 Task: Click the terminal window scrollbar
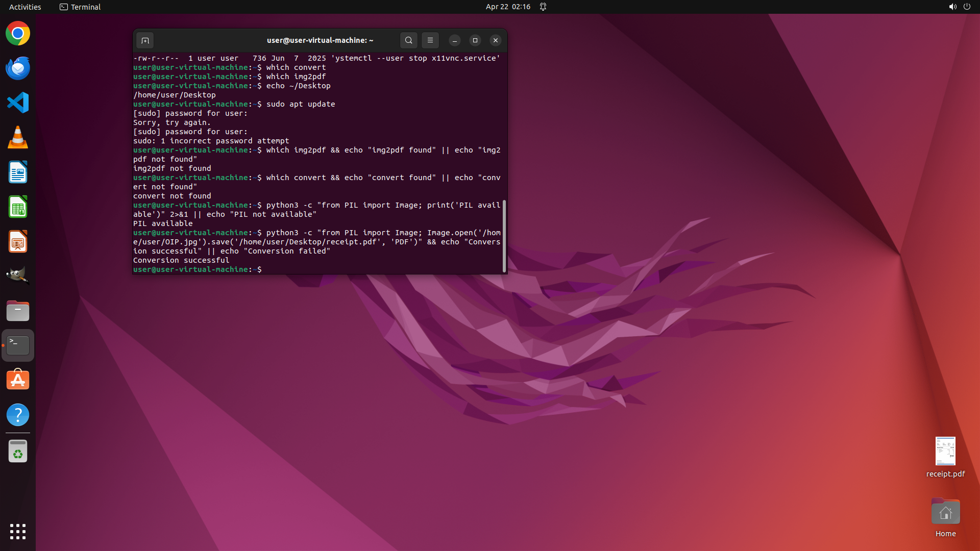[x=504, y=236]
